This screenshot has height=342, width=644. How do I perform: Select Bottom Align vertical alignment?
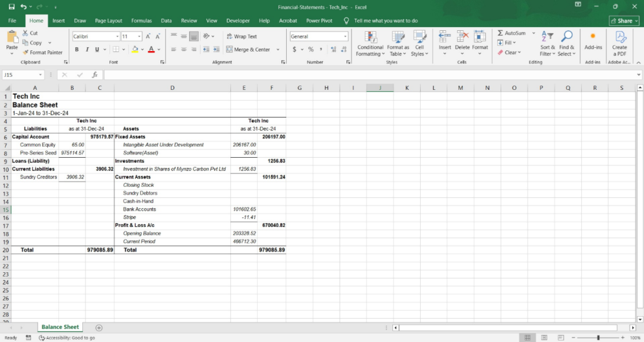[x=194, y=36]
